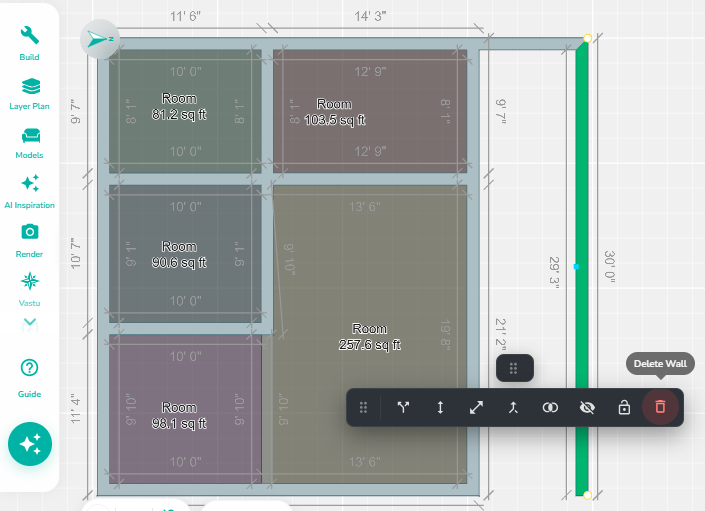Open the Build wrench tool
The height and width of the screenshot is (511, 705).
(x=29, y=43)
